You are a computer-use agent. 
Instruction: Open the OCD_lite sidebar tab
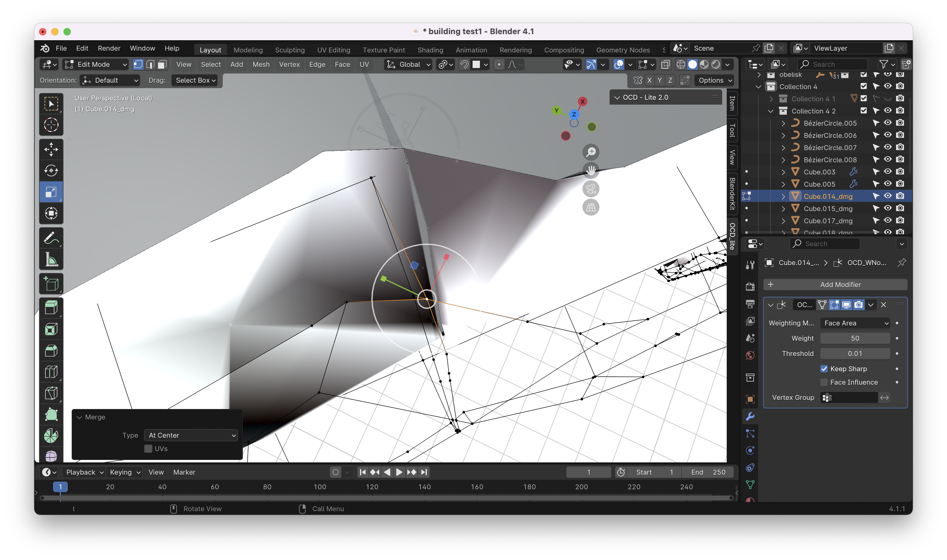tap(732, 236)
